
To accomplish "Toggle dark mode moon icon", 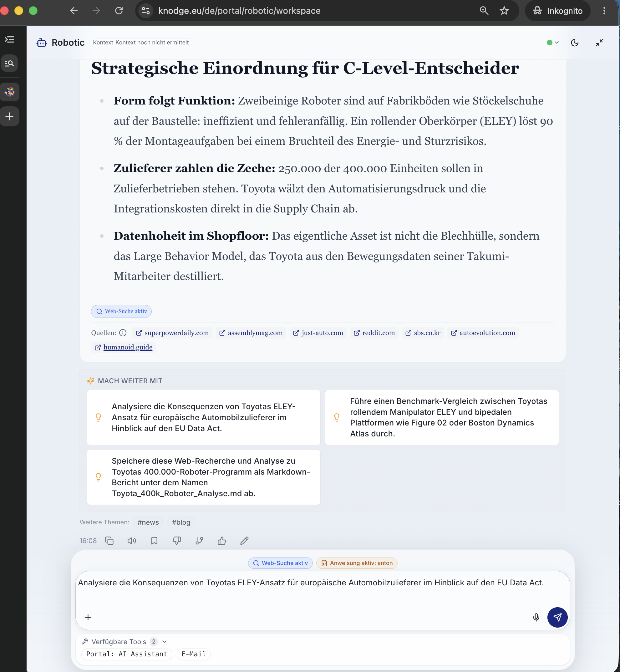I will [575, 43].
